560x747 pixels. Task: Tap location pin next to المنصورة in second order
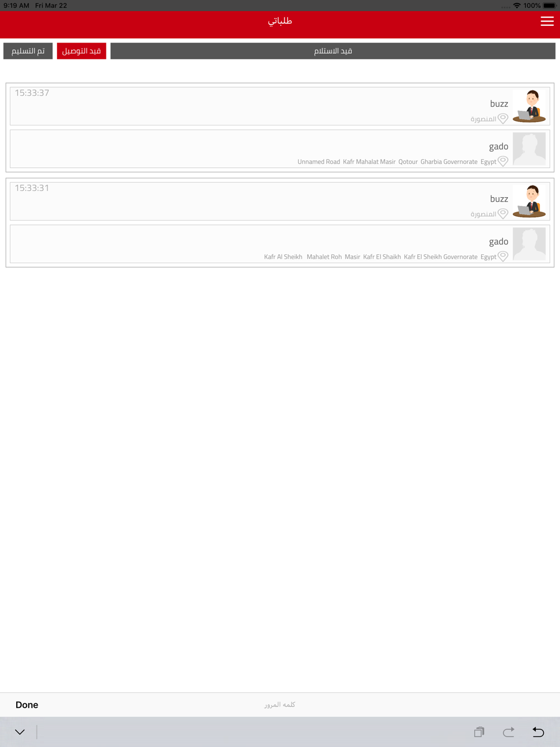503,214
